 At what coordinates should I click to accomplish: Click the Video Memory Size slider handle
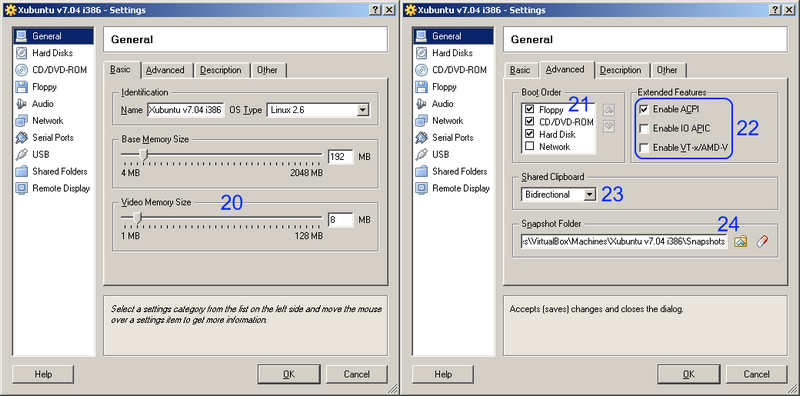click(x=136, y=218)
